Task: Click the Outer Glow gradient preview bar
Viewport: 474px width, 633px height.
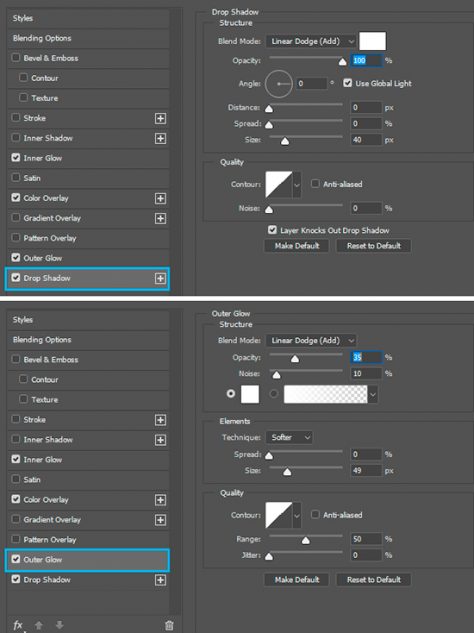Action: pos(325,394)
